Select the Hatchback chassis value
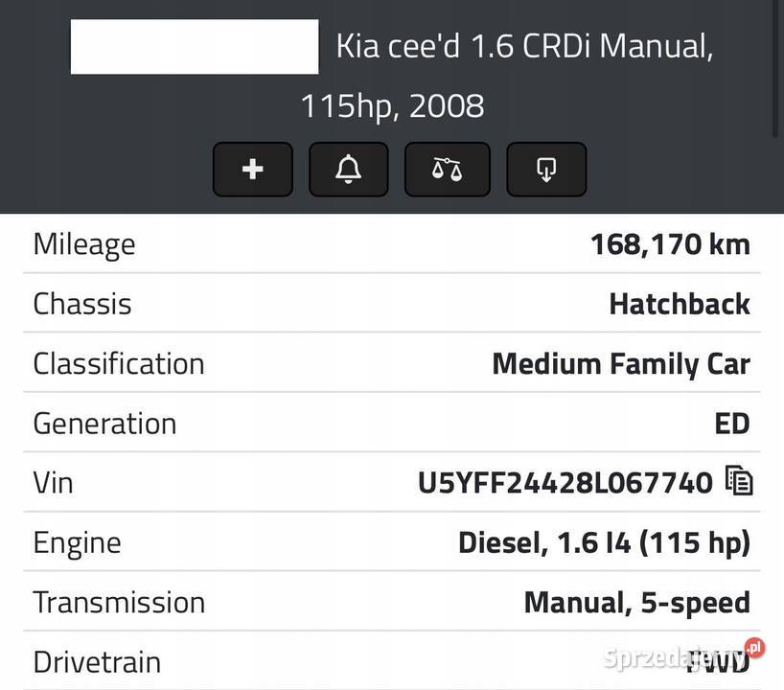Viewport: 784px width, 690px height. pos(680,303)
